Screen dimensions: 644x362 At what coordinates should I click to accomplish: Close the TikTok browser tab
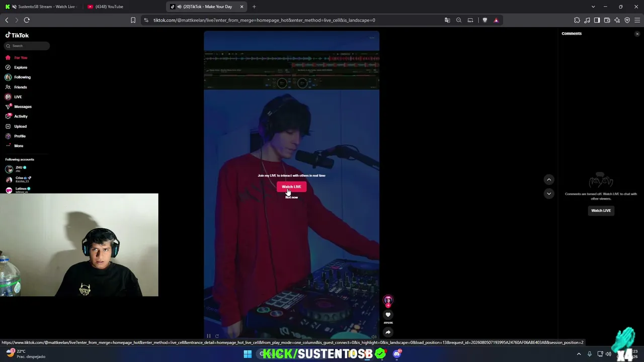click(242, 7)
